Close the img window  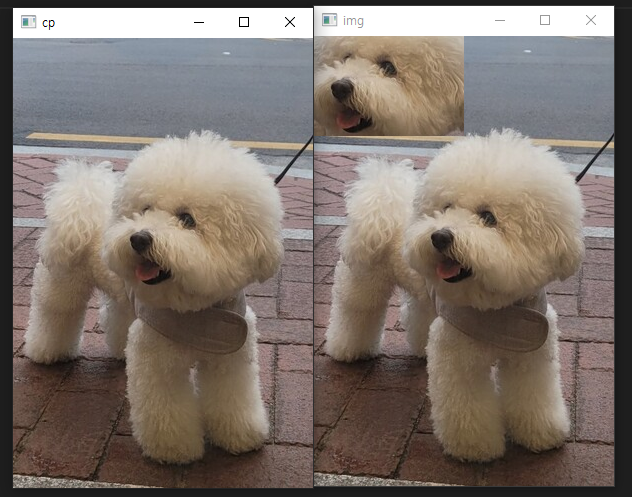[591, 20]
